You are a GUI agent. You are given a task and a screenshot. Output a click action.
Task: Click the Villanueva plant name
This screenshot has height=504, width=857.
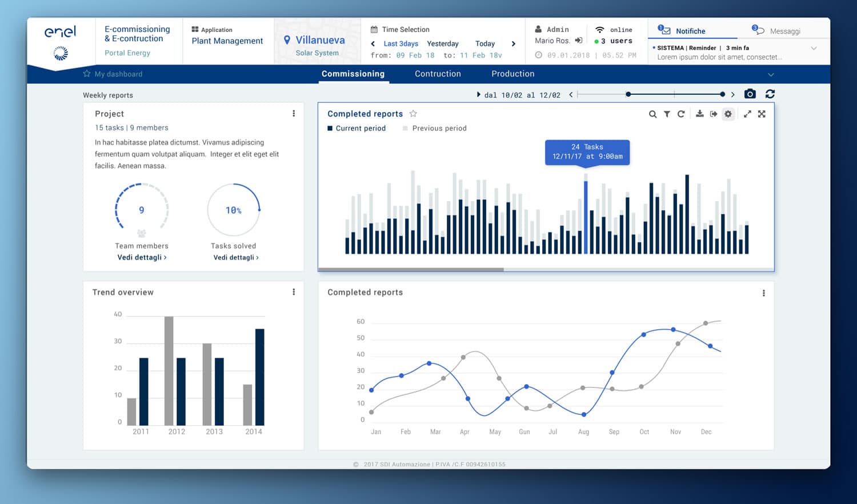coord(321,40)
